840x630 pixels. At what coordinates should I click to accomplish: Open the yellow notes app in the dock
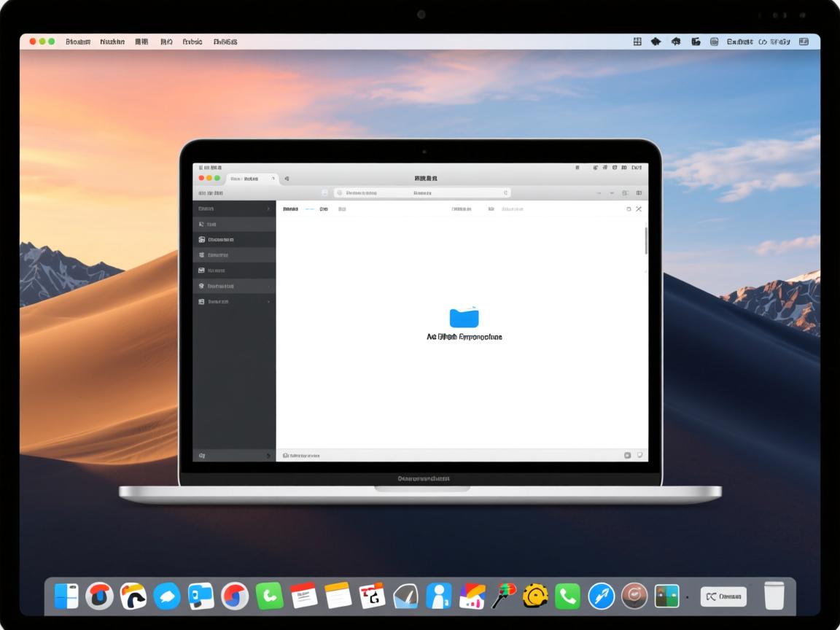pos(338,596)
